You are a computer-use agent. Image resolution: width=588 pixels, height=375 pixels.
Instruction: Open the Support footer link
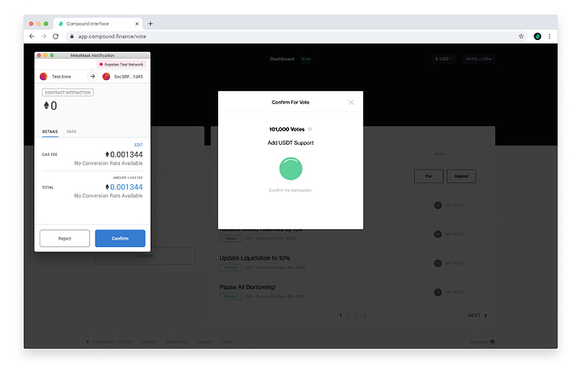(x=205, y=342)
